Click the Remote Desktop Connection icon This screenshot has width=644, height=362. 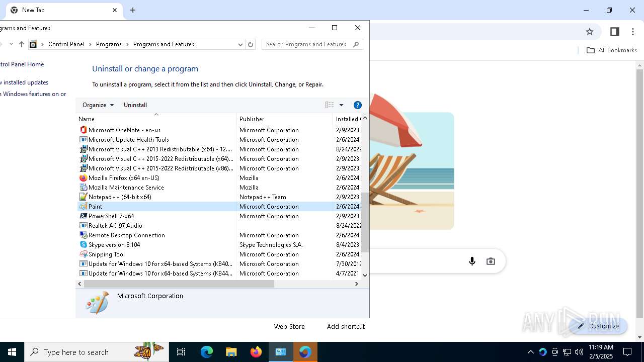84,235
